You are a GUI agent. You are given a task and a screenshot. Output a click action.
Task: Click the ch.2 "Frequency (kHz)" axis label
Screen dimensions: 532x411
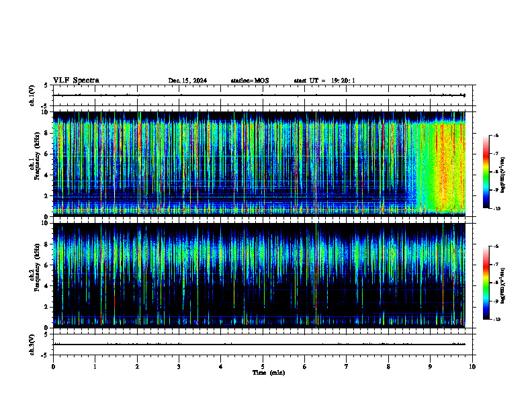pos(37,267)
